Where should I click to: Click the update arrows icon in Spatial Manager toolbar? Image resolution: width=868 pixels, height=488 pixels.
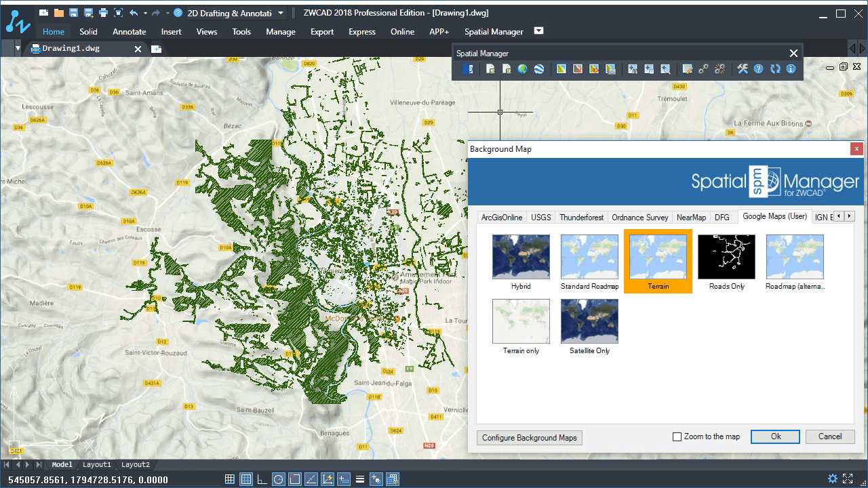coord(774,69)
